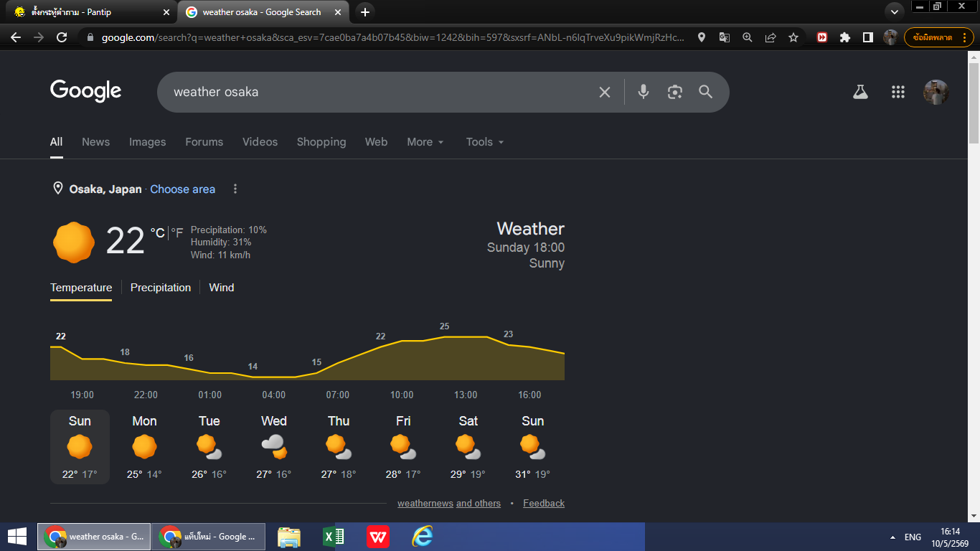980x551 pixels.
Task: Follow the Choose area link
Action: click(183, 189)
